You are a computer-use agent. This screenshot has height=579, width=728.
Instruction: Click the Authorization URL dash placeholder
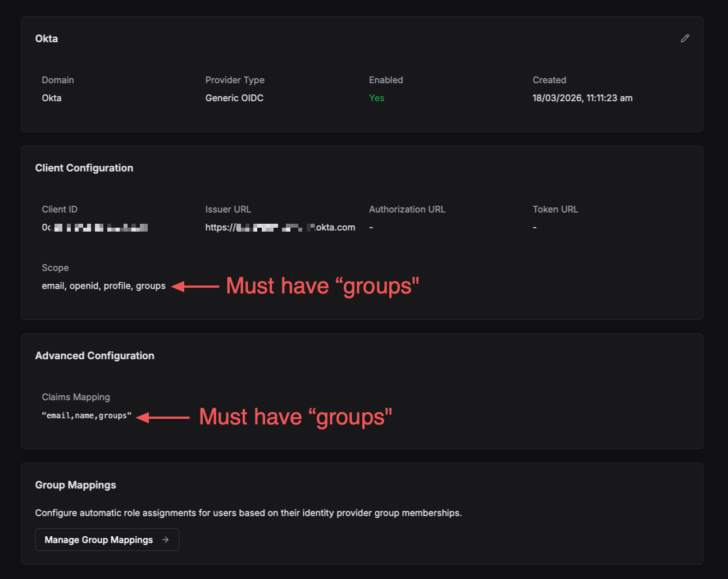370,227
